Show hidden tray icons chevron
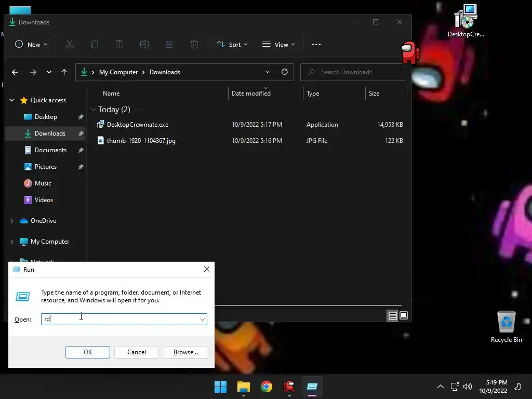 pyautogui.click(x=441, y=387)
